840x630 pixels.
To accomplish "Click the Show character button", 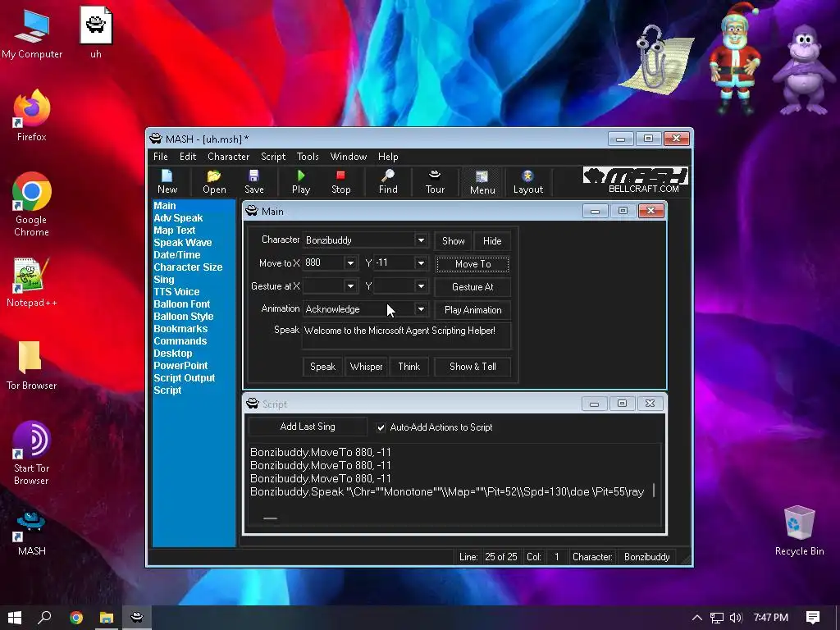I will [x=453, y=241].
